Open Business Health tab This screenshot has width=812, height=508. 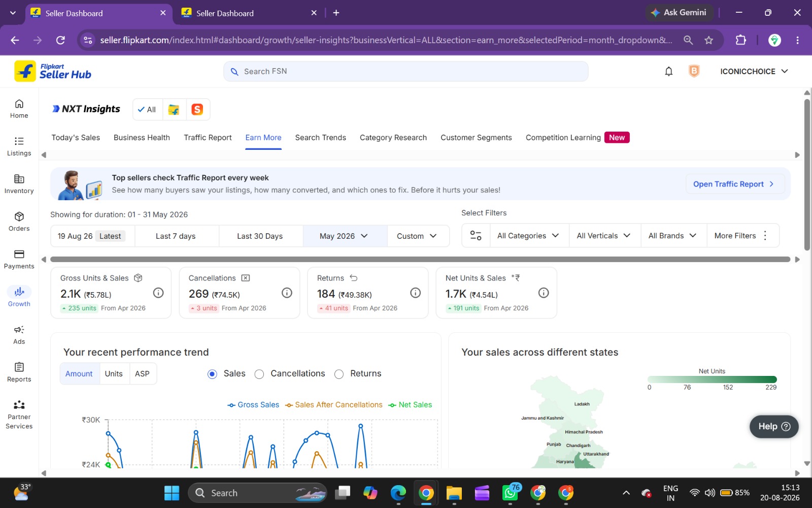[x=142, y=138]
